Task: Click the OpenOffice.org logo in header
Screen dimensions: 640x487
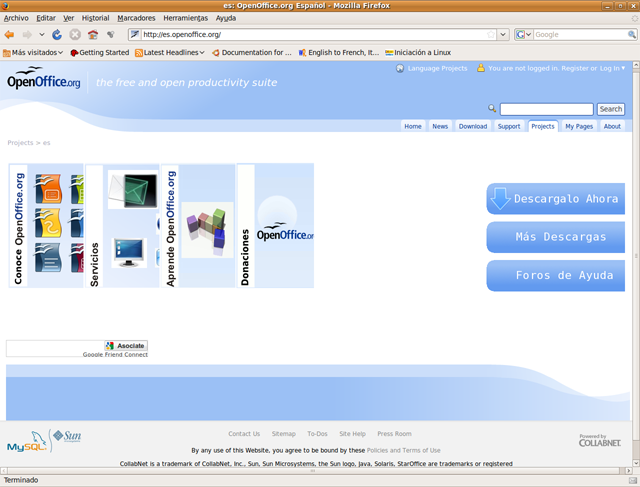Action: (x=44, y=81)
